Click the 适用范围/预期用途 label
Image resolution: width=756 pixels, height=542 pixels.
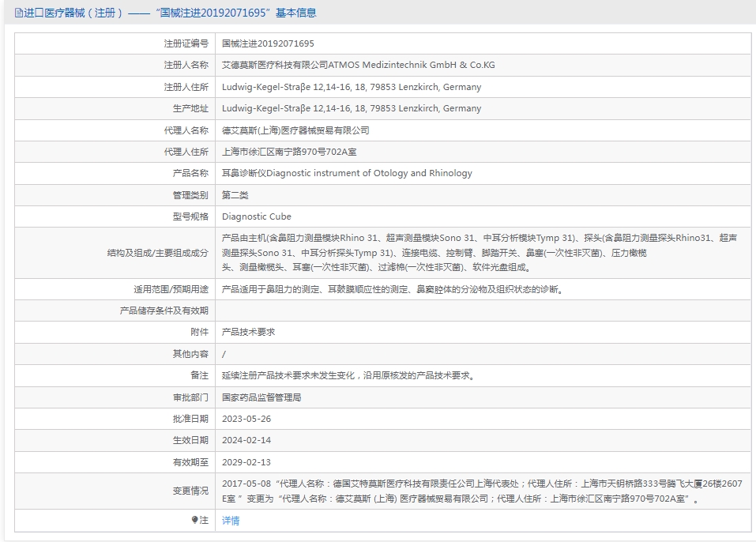click(171, 289)
